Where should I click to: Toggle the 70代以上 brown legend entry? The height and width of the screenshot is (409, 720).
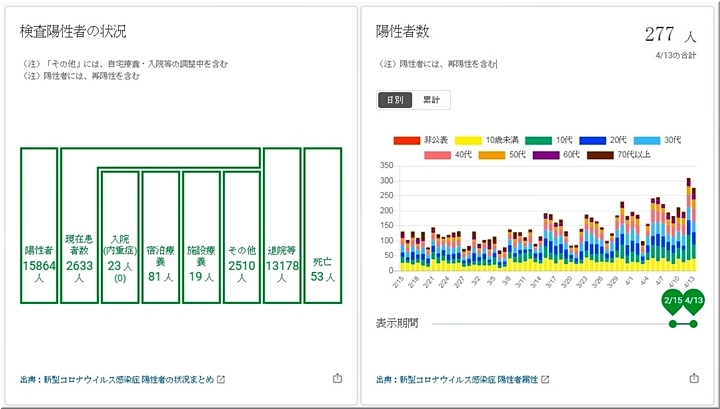pos(618,155)
